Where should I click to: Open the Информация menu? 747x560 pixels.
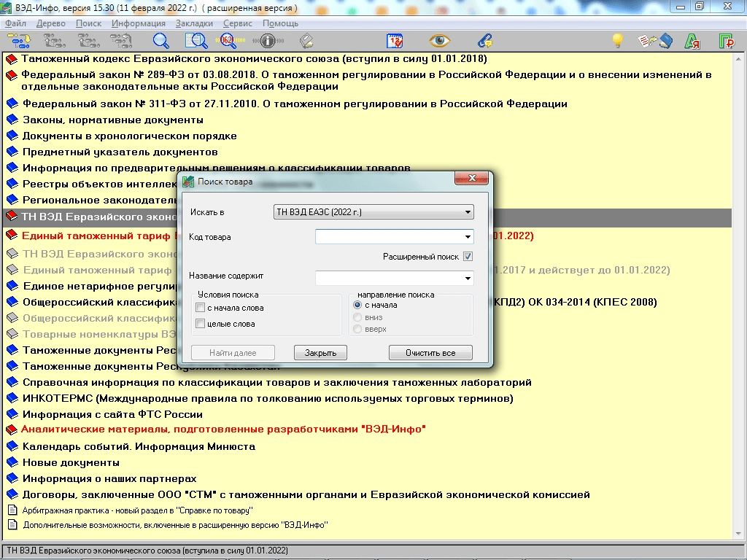click(x=139, y=23)
